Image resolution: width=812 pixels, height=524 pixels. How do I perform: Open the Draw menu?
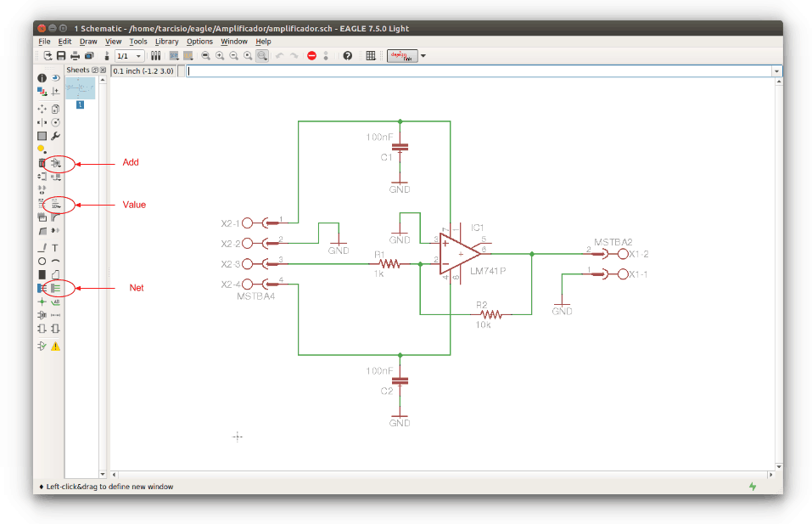88,41
